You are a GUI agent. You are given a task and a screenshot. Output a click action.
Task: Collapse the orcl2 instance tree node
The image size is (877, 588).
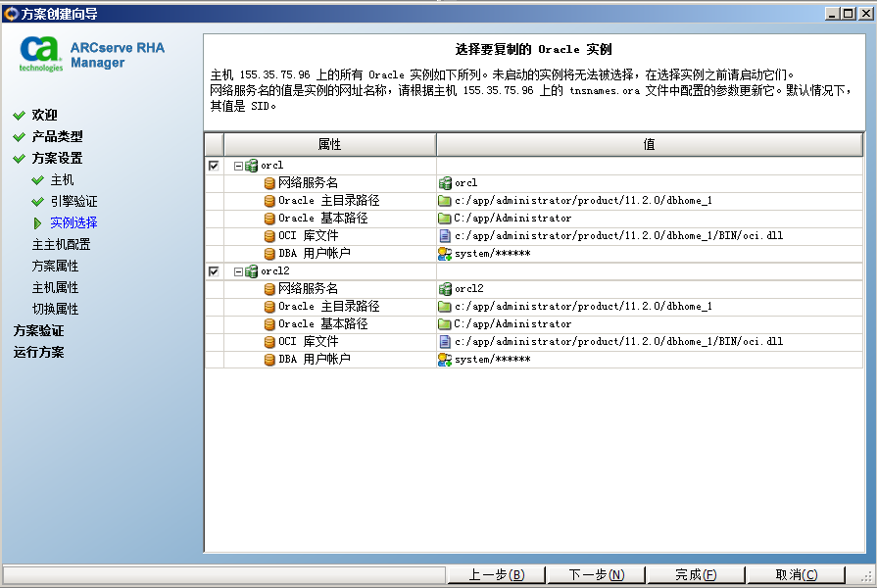point(238,271)
